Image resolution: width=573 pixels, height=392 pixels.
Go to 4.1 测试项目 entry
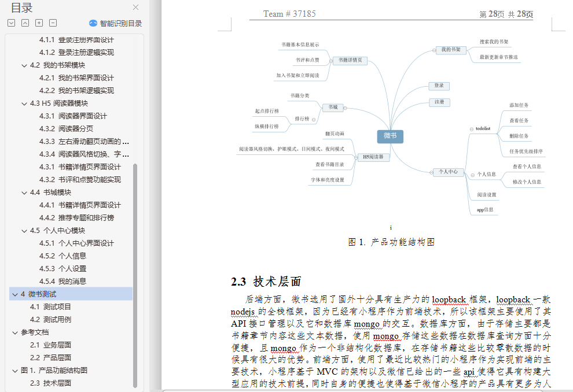pyautogui.click(x=50, y=307)
